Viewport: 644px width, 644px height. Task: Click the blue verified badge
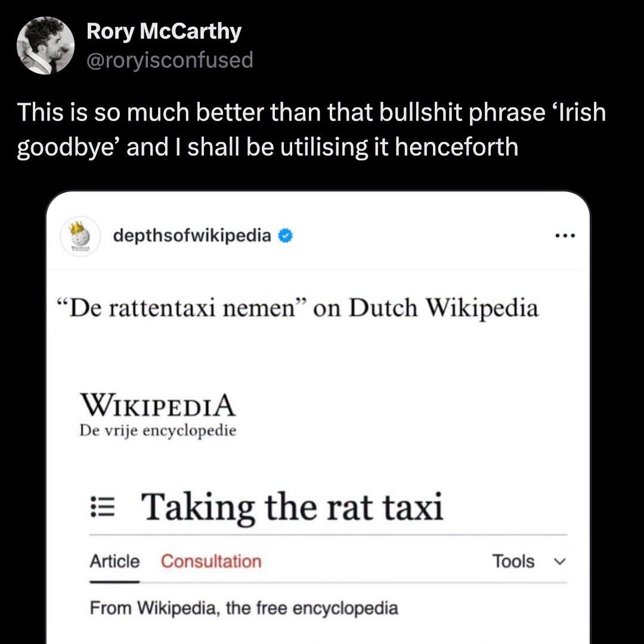(x=285, y=236)
